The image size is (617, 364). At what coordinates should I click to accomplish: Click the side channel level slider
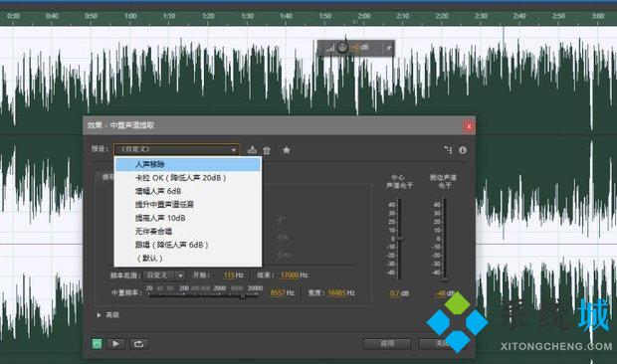pyautogui.click(x=445, y=279)
